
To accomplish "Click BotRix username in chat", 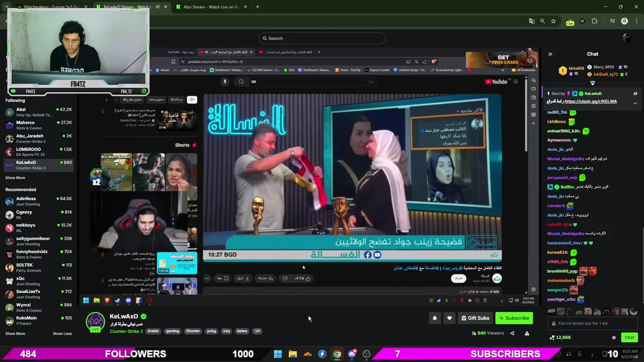I will (567, 187).
